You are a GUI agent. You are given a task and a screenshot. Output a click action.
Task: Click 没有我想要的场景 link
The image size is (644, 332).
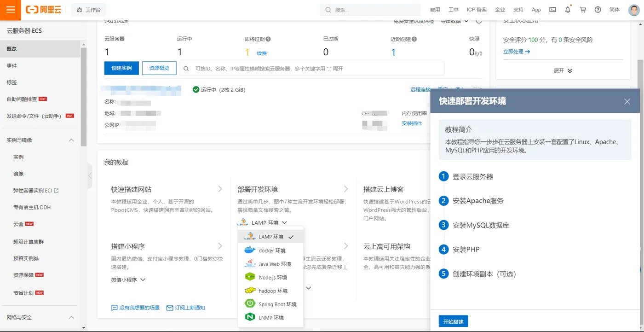pos(135,308)
